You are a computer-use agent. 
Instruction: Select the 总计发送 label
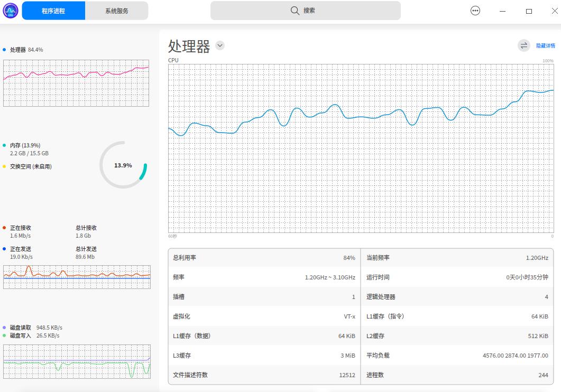(x=86, y=249)
